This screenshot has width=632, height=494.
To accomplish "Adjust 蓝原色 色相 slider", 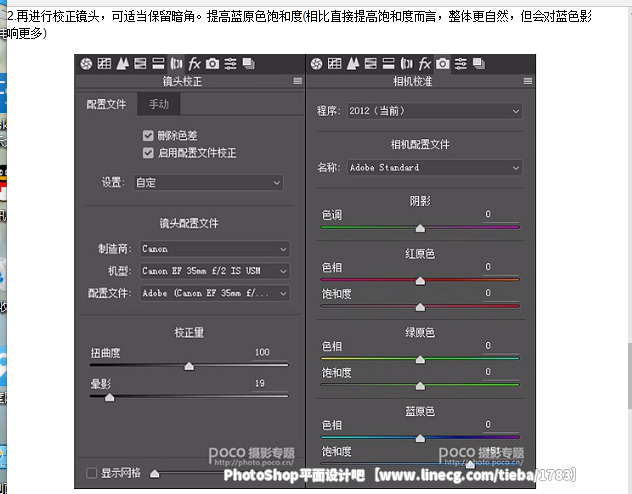I will click(420, 438).
